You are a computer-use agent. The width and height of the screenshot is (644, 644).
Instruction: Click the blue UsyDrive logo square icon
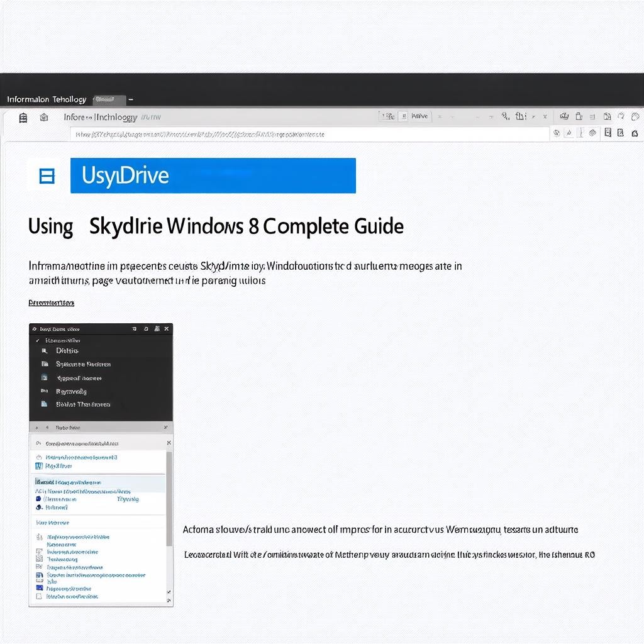pyautogui.click(x=47, y=176)
